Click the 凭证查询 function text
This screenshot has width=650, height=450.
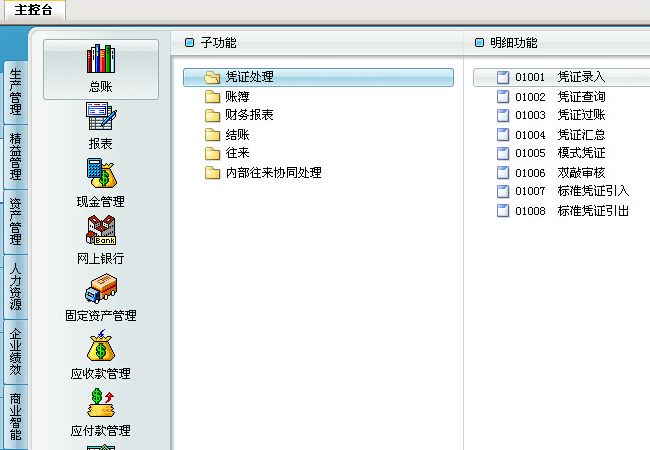tap(581, 97)
